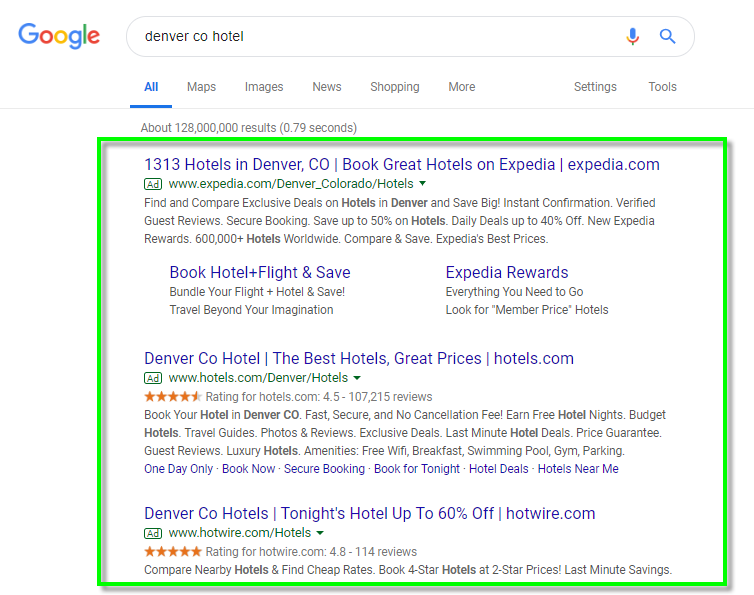Image resolution: width=754 pixels, height=595 pixels.
Task: Expand dropdown arrow after hotels.com URL
Action: [x=357, y=378]
